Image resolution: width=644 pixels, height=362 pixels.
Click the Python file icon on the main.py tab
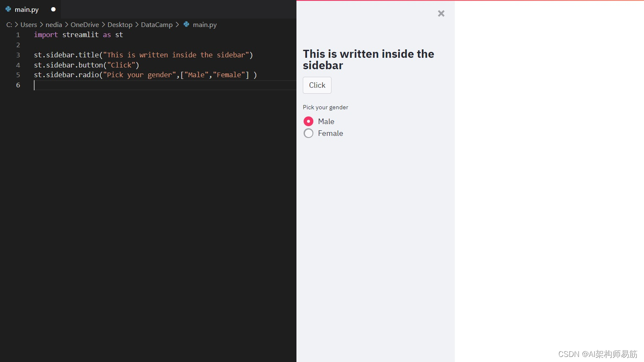8,9
